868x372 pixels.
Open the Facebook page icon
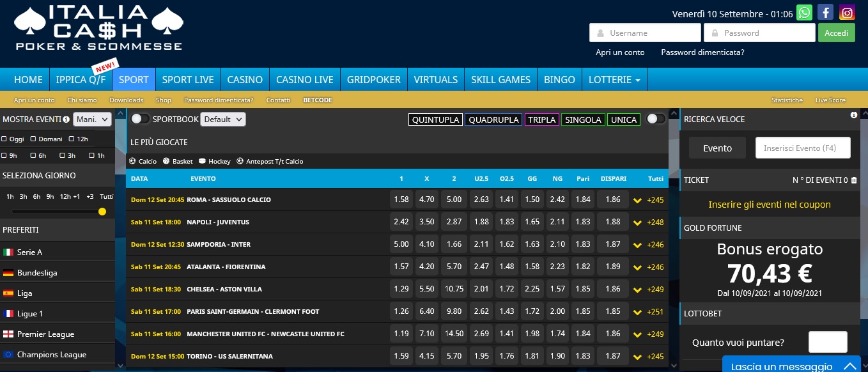click(x=826, y=12)
